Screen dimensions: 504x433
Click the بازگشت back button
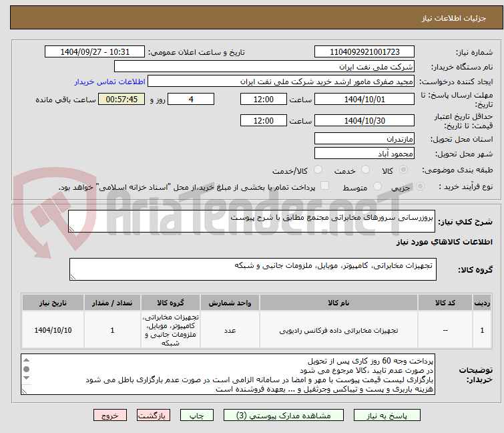(153, 416)
